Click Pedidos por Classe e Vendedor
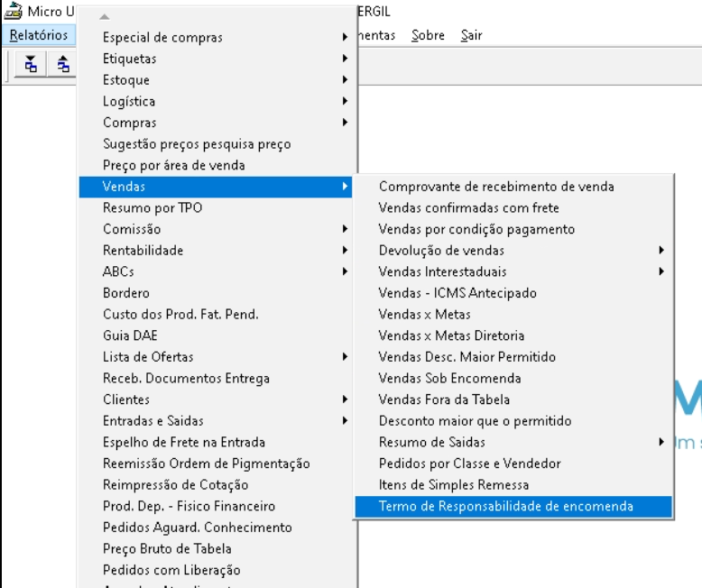This screenshot has width=702, height=588. pos(469,464)
